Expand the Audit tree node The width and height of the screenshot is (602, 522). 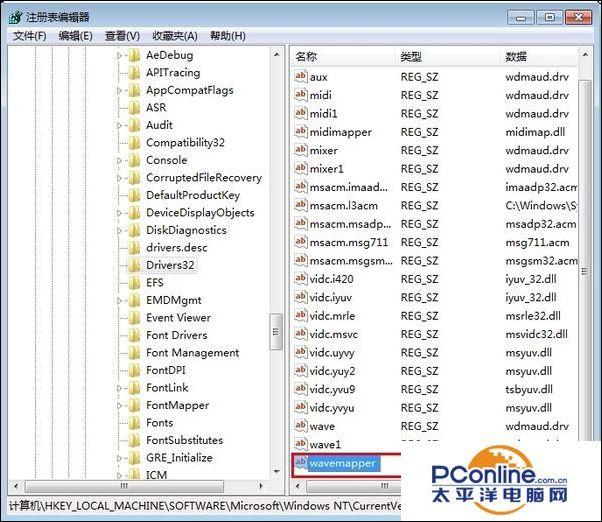119,126
